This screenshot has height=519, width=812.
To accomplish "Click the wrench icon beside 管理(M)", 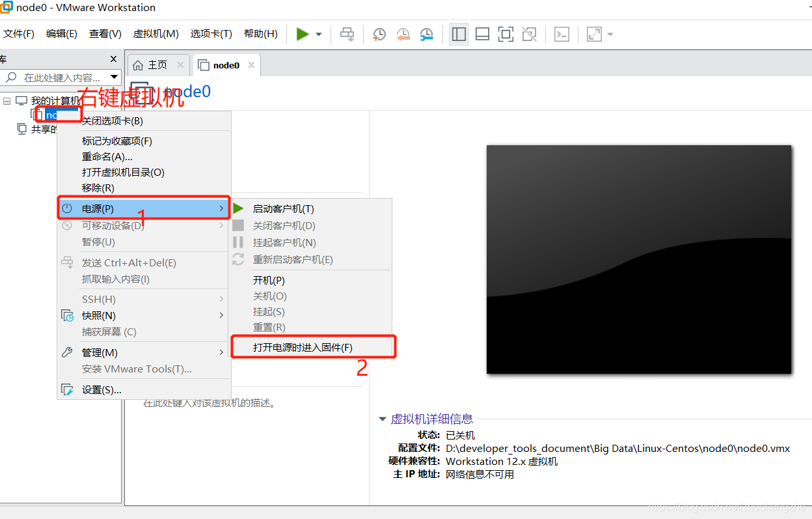I will 67,352.
